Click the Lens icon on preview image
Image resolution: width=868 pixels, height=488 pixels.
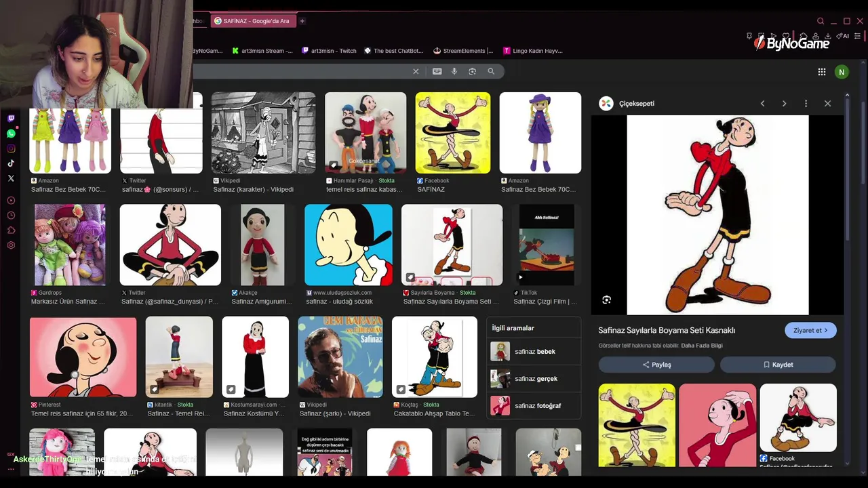pos(606,300)
